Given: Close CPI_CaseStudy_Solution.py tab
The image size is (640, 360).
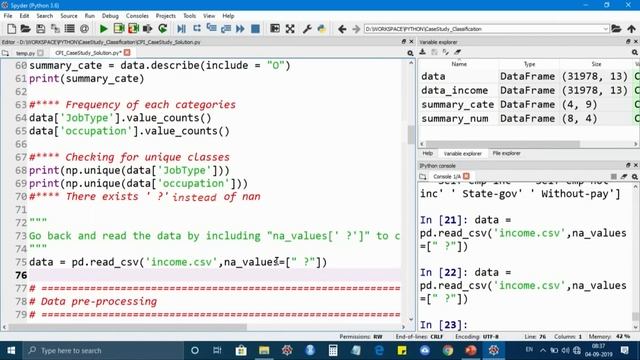Looking at the screenshot, I should click(x=127, y=53).
